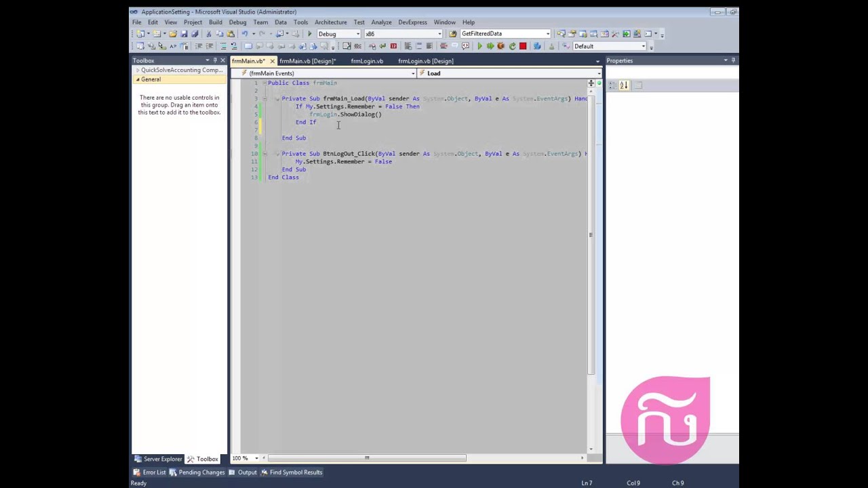Open Solution Explorer icon in toolbar
The width and height of the screenshot is (868, 488).
click(561, 34)
